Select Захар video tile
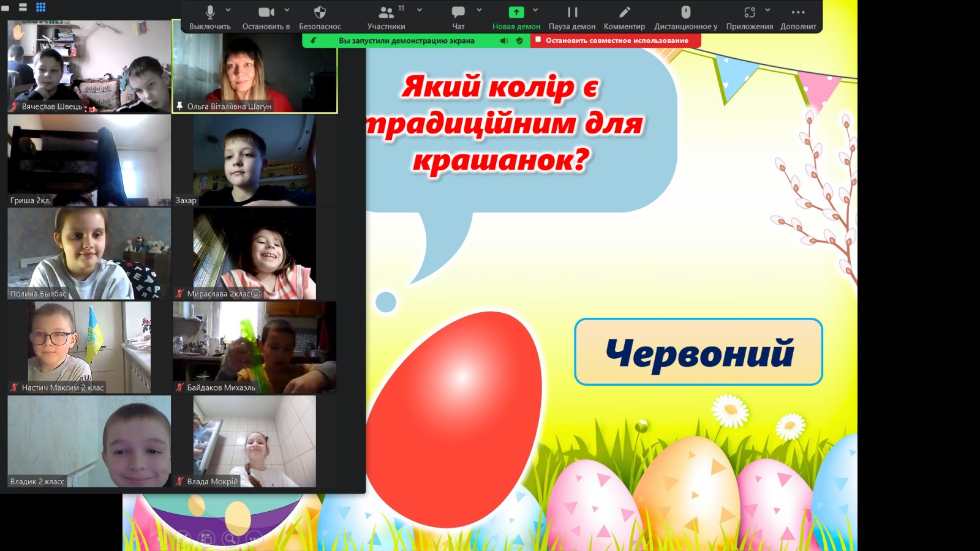Viewport: 980px width, 551px height. [x=254, y=160]
